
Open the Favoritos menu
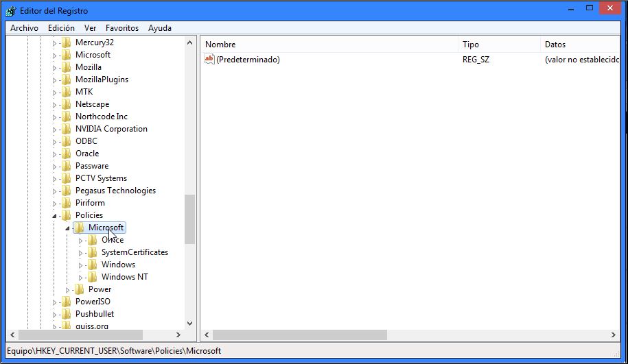122,28
